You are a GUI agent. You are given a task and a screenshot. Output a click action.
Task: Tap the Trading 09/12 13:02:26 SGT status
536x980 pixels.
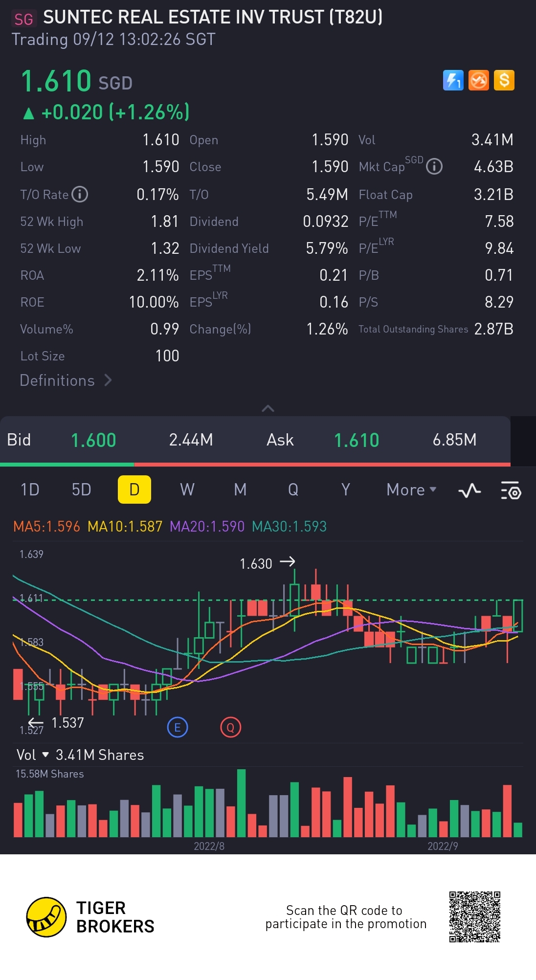pyautogui.click(x=113, y=40)
